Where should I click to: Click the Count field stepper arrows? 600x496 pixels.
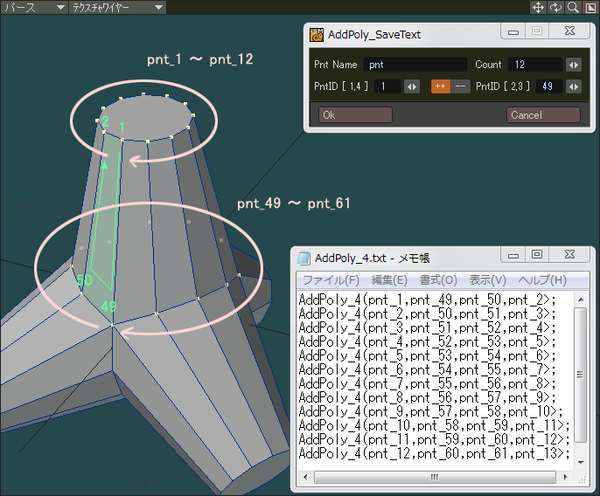[574, 65]
